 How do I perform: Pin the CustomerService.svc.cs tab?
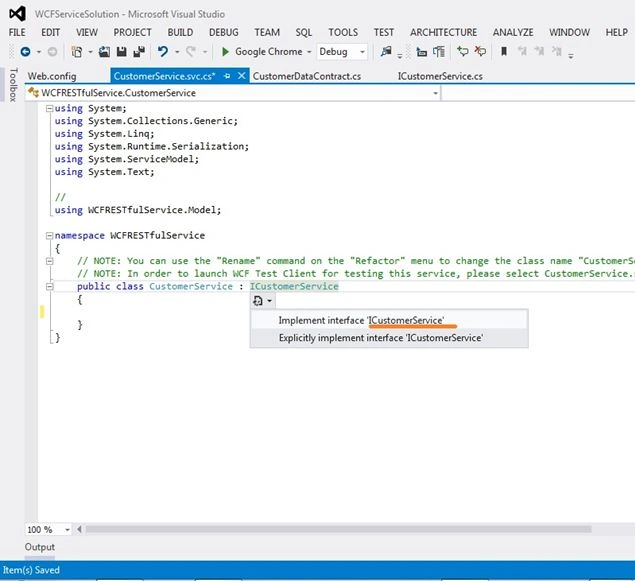point(227,76)
